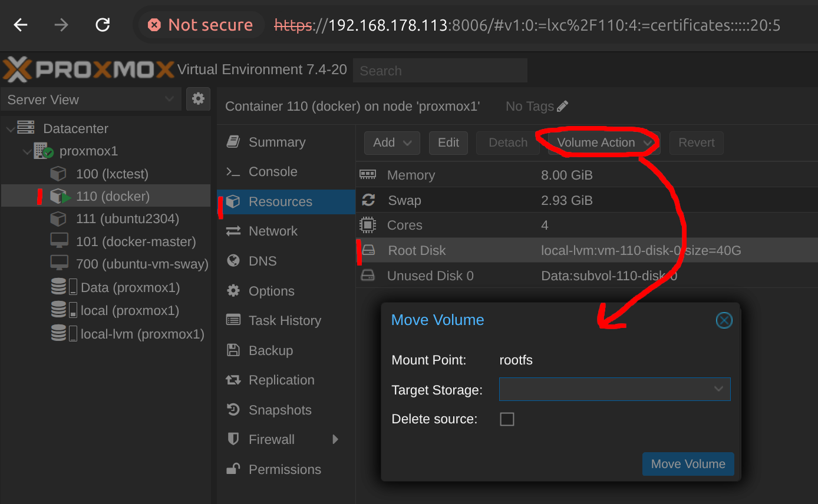Tick the Delete source checkbox
The image size is (818, 504).
point(507,419)
